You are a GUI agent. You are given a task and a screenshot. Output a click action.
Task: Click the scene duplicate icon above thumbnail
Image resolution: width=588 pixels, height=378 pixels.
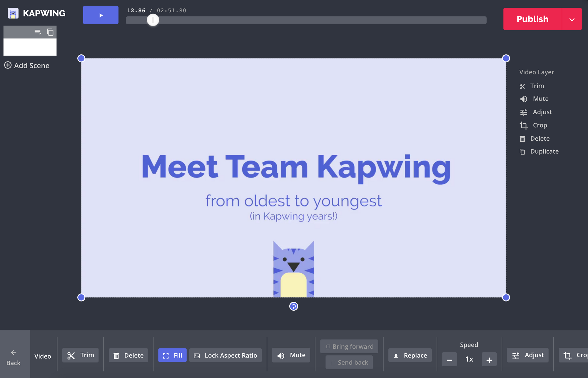tap(50, 32)
